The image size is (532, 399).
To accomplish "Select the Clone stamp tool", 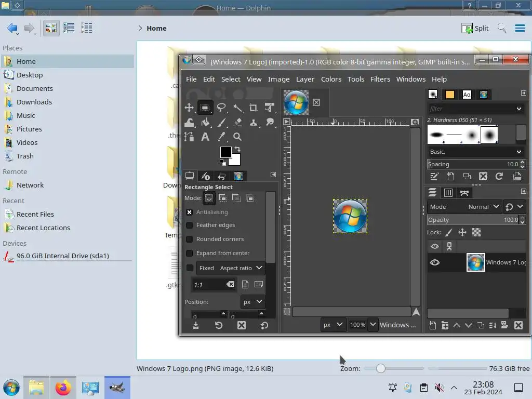I will tap(253, 123).
